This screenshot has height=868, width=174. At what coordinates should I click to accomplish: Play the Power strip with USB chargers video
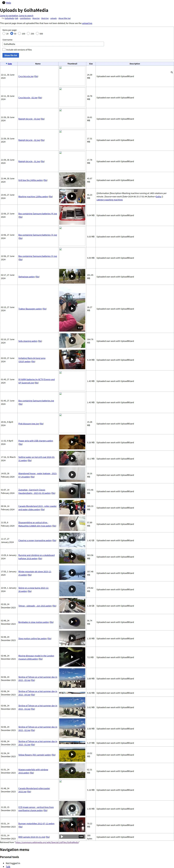72,442
